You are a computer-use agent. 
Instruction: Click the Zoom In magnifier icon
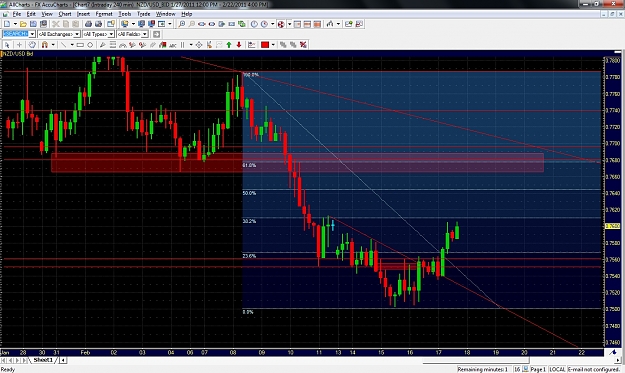181,24
